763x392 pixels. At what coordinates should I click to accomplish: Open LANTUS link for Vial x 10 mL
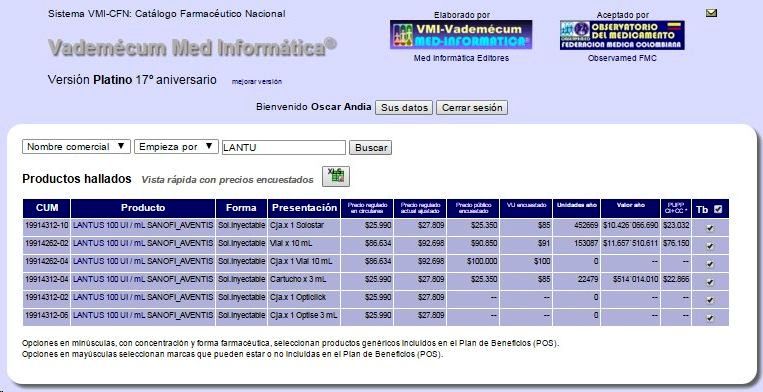(x=143, y=243)
